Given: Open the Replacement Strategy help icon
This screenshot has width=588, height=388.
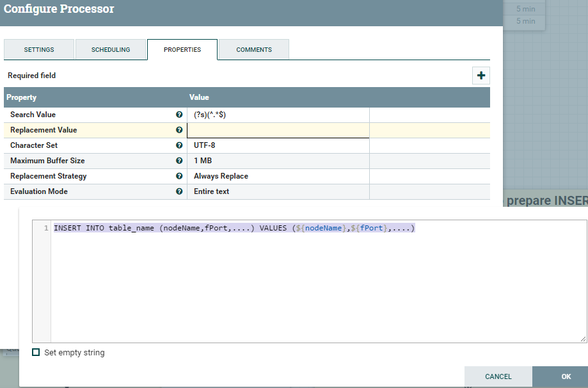Looking at the screenshot, I should point(179,176).
